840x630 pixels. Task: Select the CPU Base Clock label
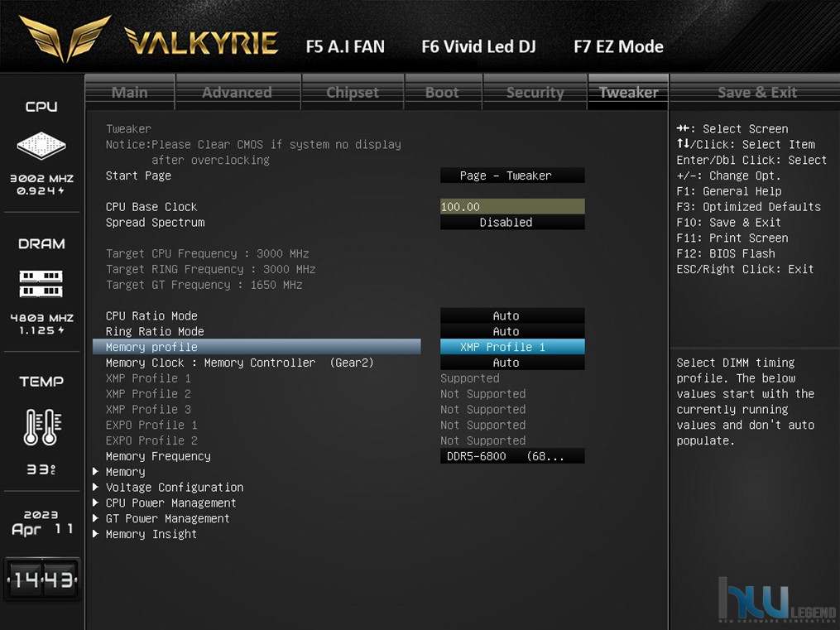[151, 207]
